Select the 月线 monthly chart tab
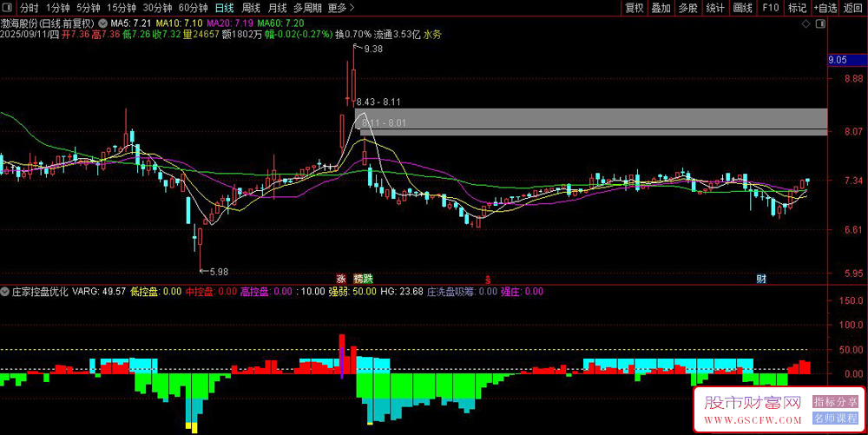The height and width of the screenshot is (435, 868). [x=277, y=8]
